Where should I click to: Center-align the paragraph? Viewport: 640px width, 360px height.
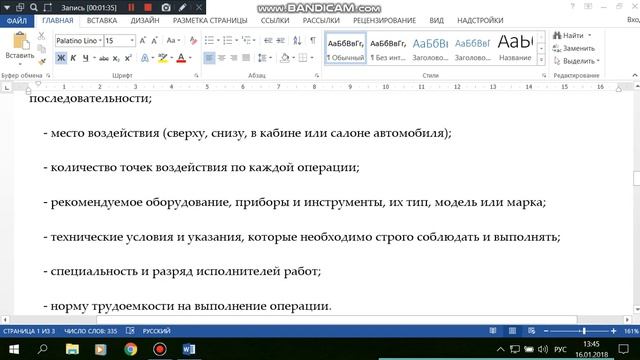(x=222, y=58)
